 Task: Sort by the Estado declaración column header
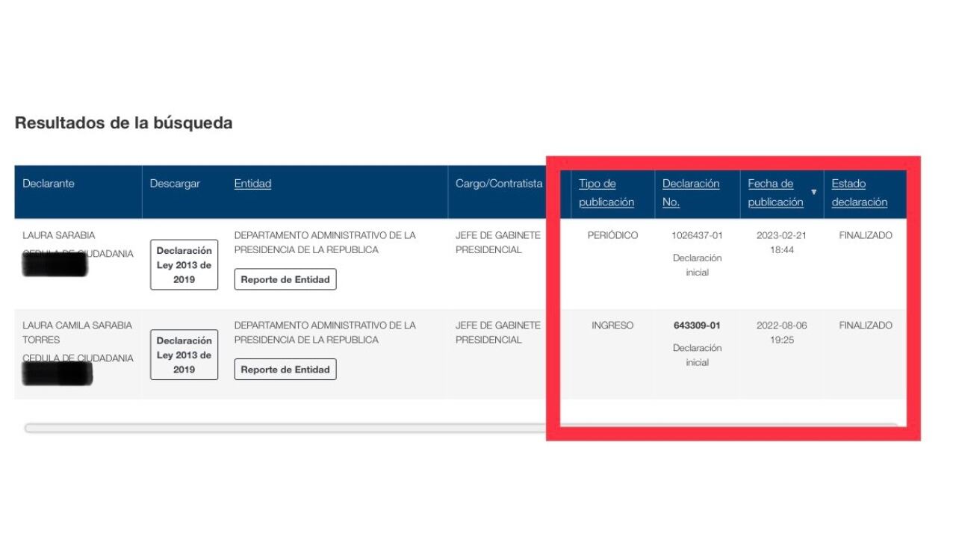point(859,193)
